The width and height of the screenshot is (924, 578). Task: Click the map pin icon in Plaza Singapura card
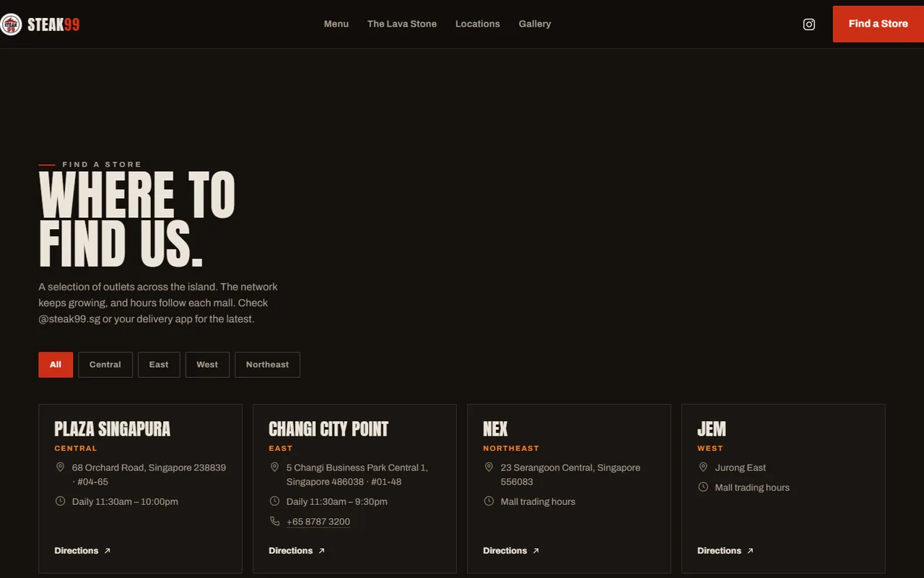point(61,467)
